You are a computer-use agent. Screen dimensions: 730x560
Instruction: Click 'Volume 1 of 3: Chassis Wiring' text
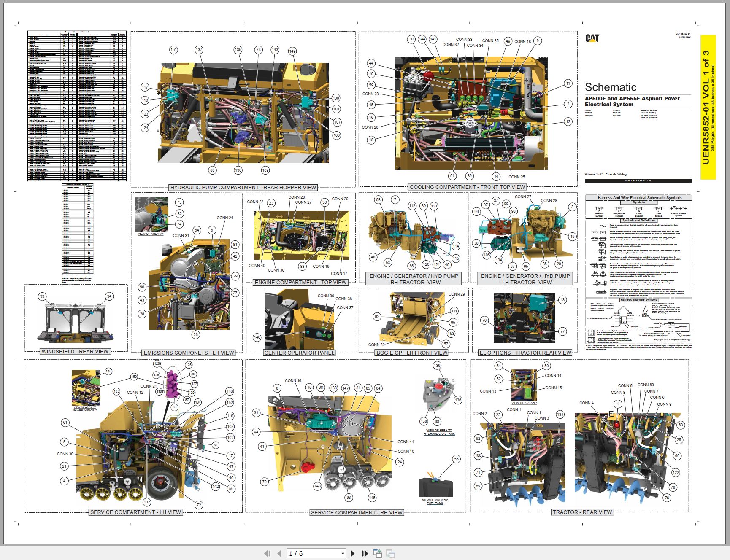click(606, 174)
